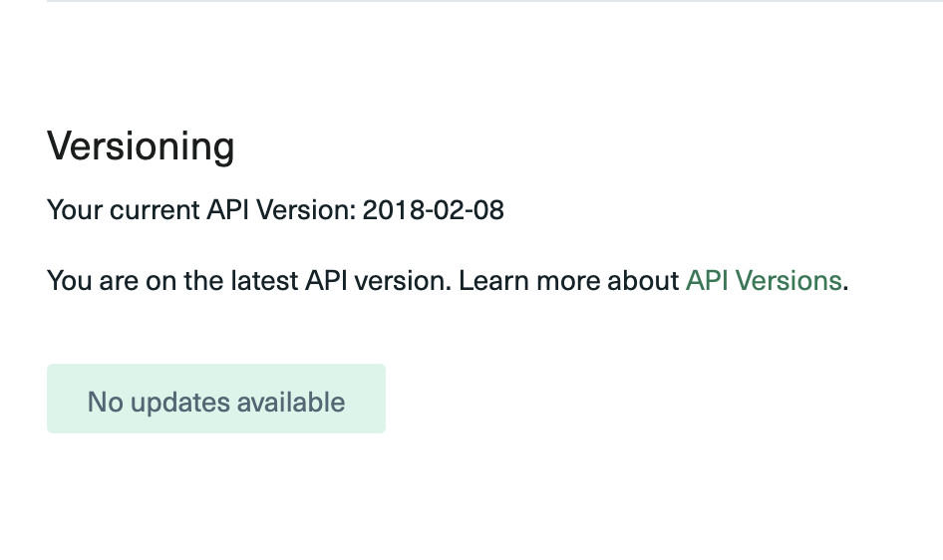The image size is (943, 560).
Task: Click the word 'current' in version line
Action: coord(155,210)
